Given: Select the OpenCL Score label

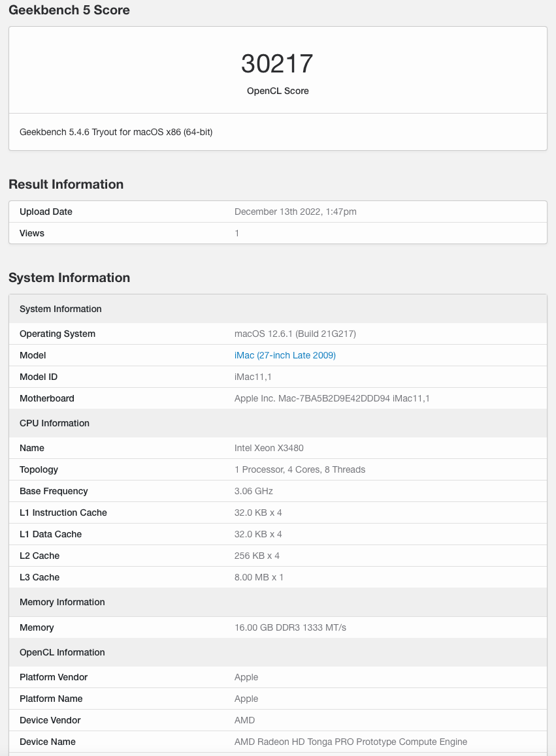Looking at the screenshot, I should (278, 91).
